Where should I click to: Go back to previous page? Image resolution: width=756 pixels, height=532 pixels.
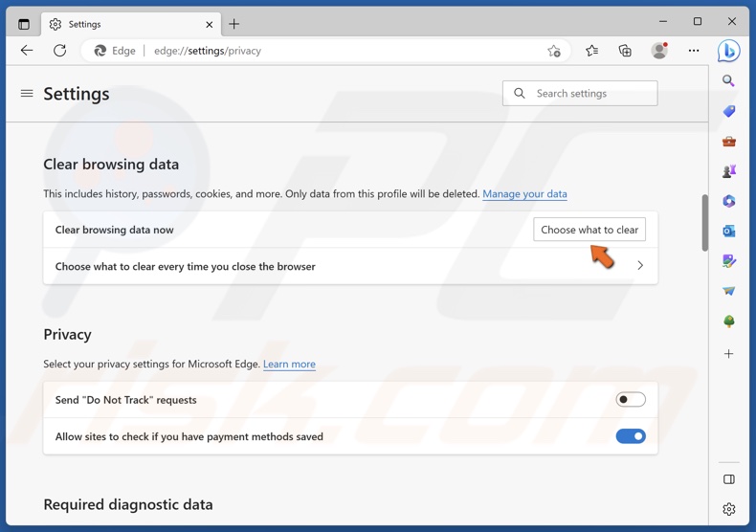(x=27, y=51)
